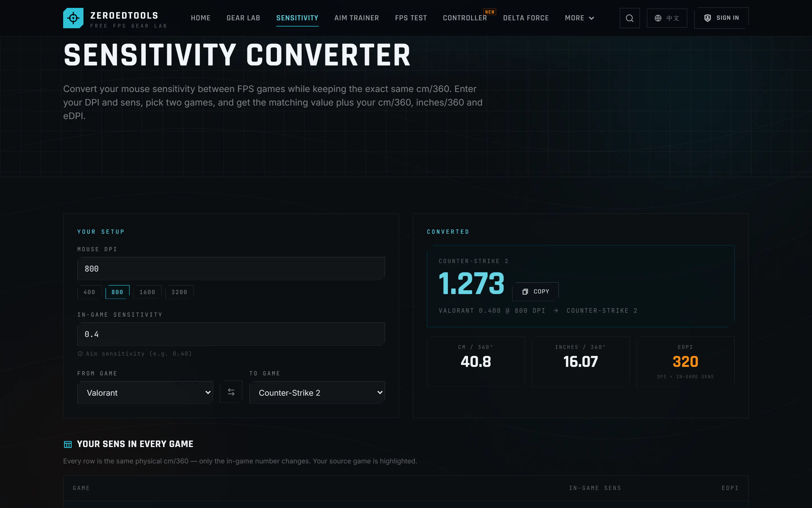
Task: Open the search magnifier icon
Action: coord(630,18)
